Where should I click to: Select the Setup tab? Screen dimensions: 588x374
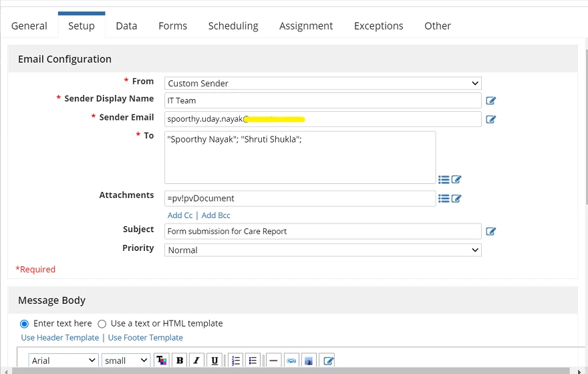pos(82,26)
